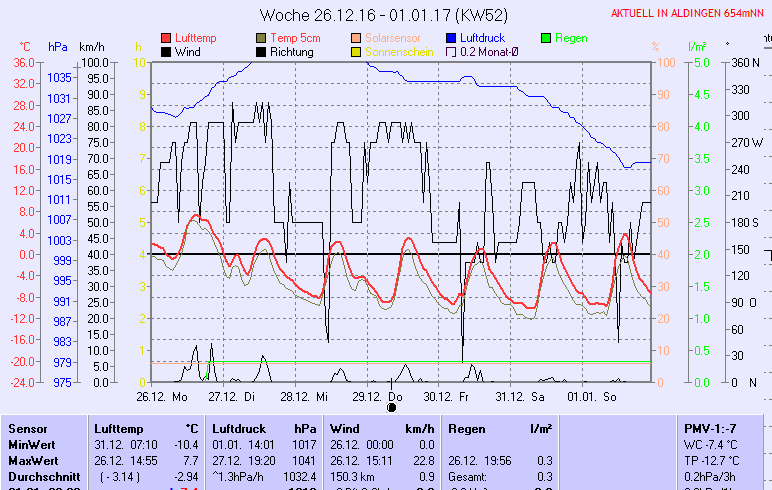Image resolution: width=772 pixels, height=490 pixels.
Task: Click the Luftdruck column header in table
Action: (x=237, y=428)
